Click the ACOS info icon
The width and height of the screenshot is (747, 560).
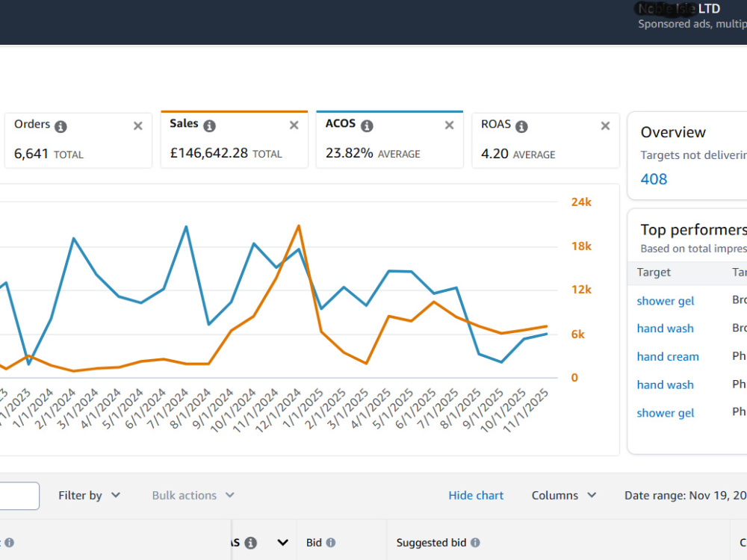tap(367, 125)
